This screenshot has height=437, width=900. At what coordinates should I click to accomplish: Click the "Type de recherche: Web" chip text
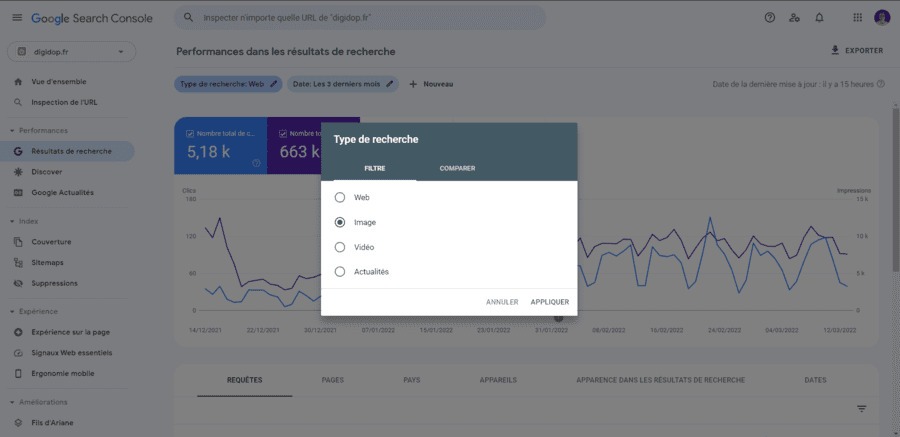pos(222,84)
